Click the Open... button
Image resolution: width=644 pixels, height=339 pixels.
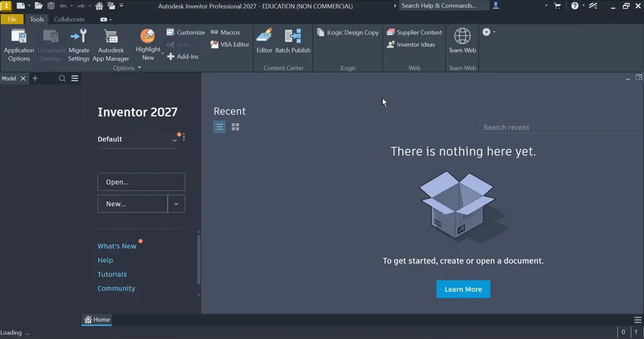click(x=142, y=182)
